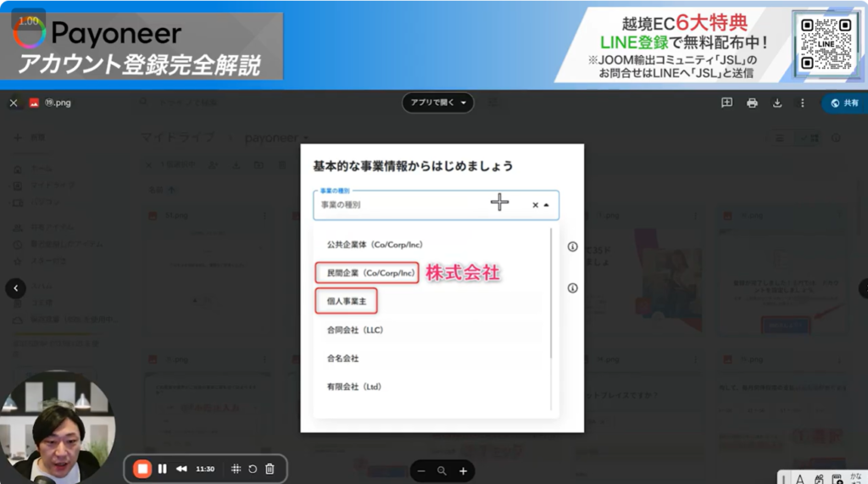This screenshot has width=868, height=484.
Task: Print the image using the printer icon
Action: [752, 103]
